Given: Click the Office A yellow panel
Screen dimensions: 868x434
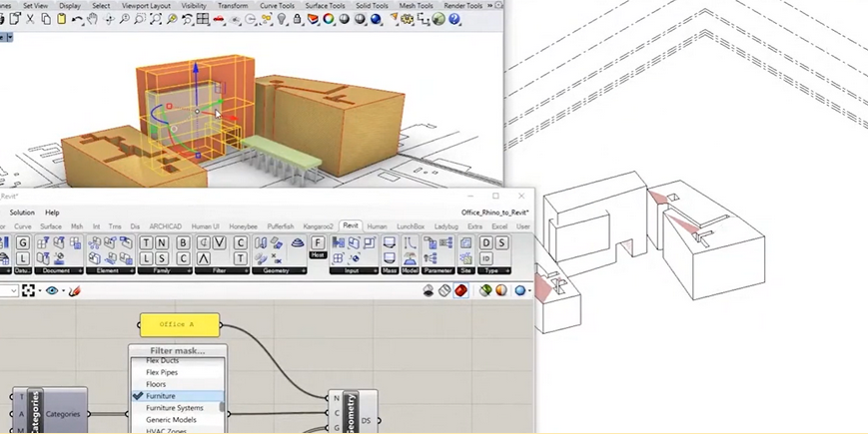Looking at the screenshot, I should click(x=180, y=325).
